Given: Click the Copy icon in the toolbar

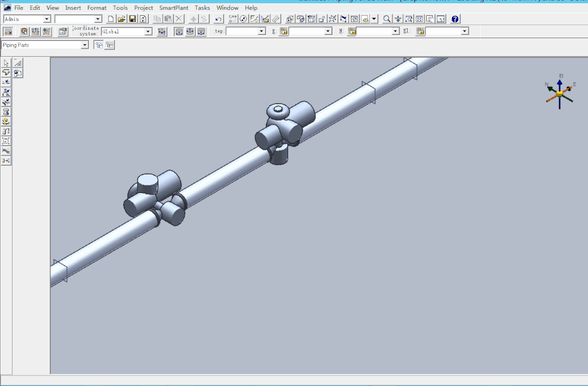Looking at the screenshot, I should click(x=157, y=19).
